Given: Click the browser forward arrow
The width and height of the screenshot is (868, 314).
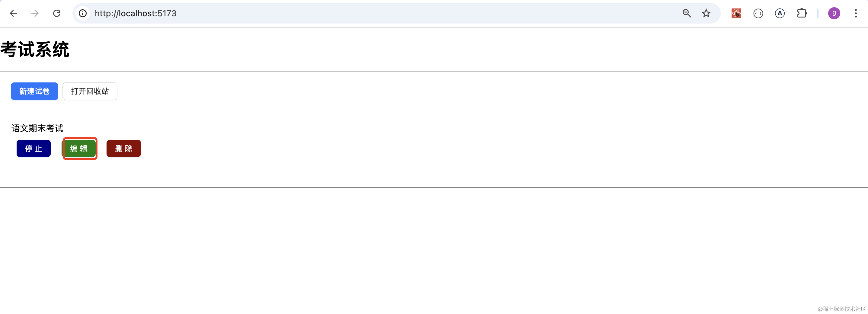Looking at the screenshot, I should (x=35, y=14).
